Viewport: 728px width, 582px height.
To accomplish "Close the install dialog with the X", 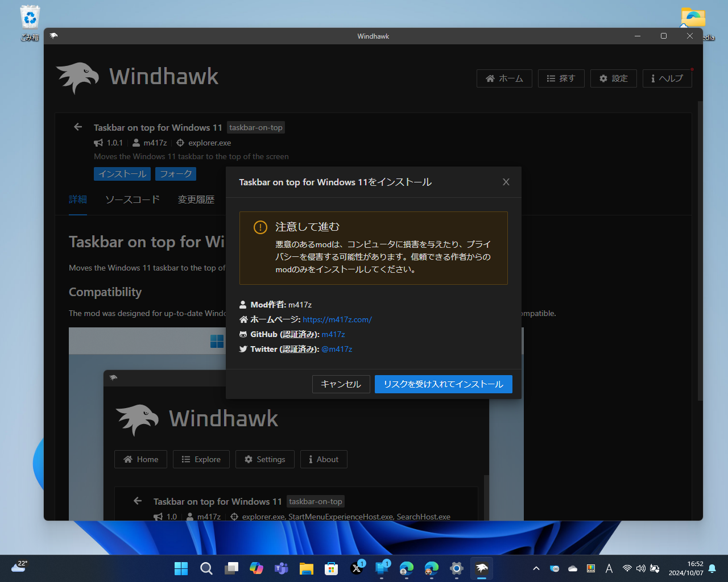I will coord(506,182).
